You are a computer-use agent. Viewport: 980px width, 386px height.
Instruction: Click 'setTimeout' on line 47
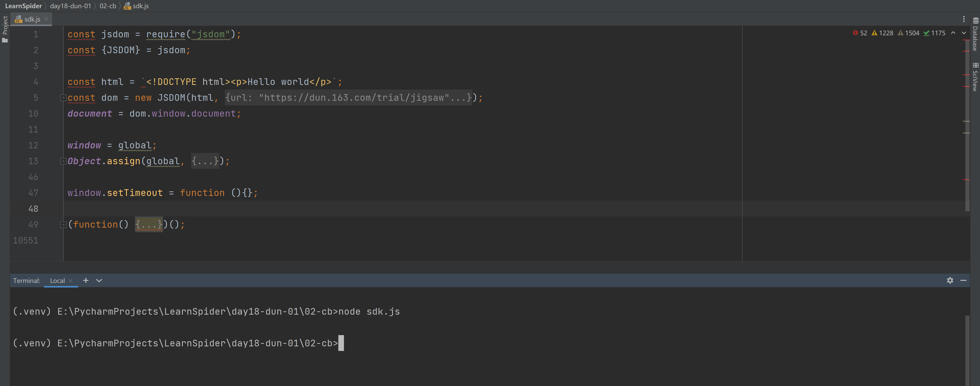135,193
